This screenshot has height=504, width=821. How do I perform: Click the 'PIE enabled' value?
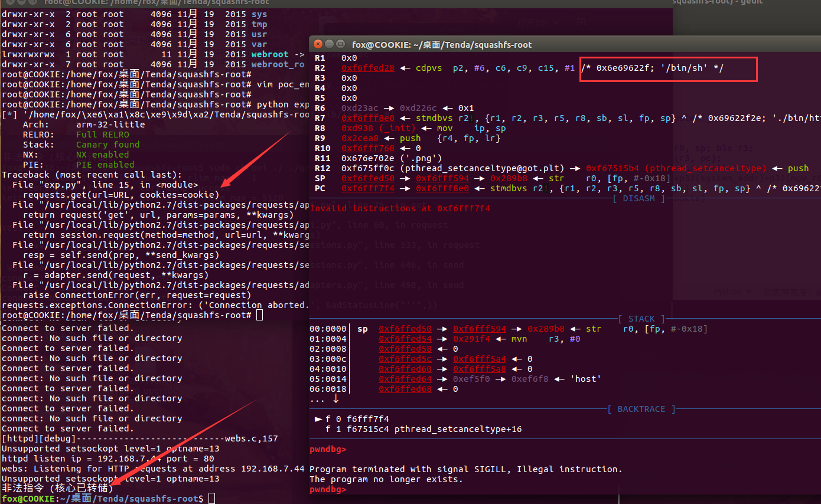click(x=105, y=165)
